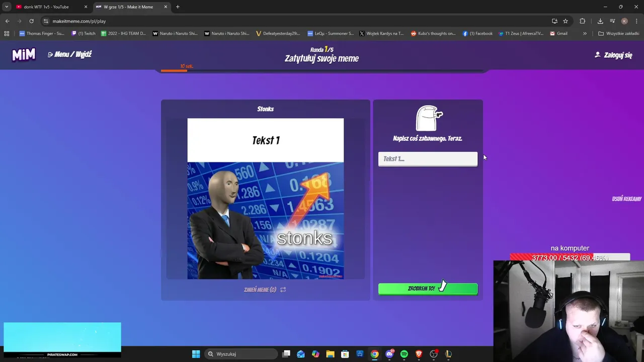Open Task View on the taskbar
644x362 pixels.
(x=286, y=354)
